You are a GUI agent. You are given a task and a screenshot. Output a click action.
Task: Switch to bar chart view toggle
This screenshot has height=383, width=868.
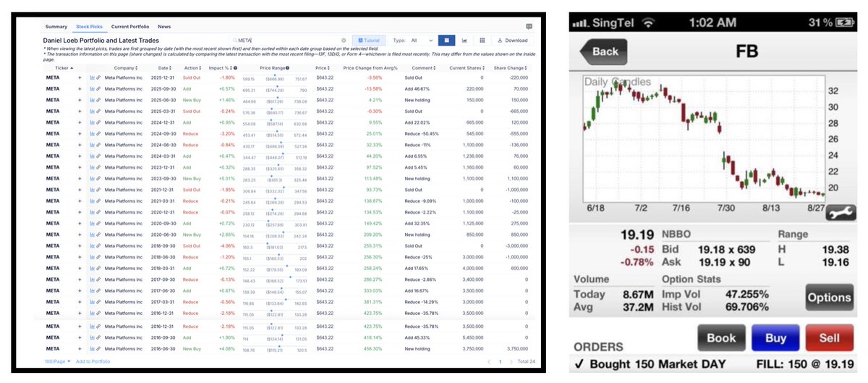(464, 41)
